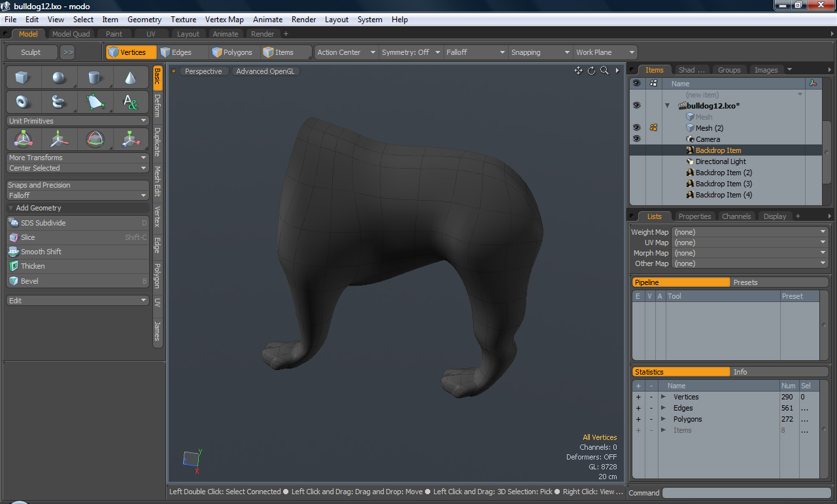Choose the Smooth Shift tool
837x504 pixels.
point(78,252)
